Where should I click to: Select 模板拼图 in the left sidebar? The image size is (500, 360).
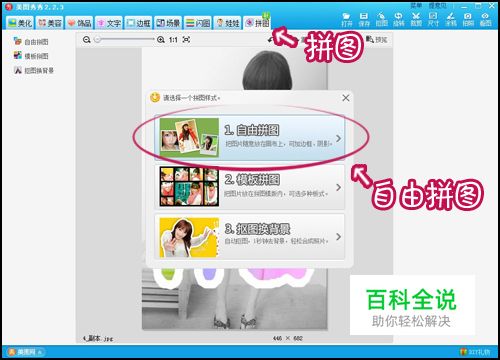pos(31,56)
